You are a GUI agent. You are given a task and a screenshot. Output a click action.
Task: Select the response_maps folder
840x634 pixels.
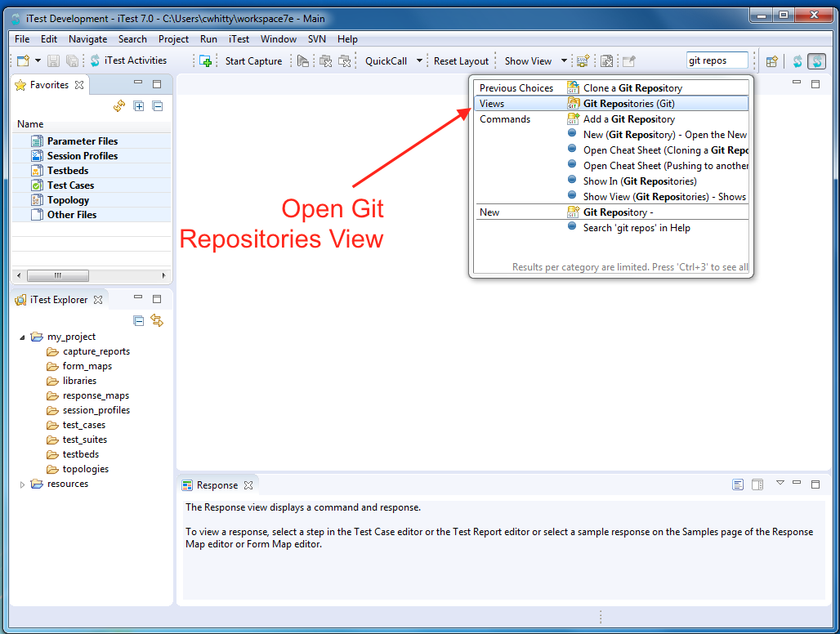pyautogui.click(x=88, y=395)
